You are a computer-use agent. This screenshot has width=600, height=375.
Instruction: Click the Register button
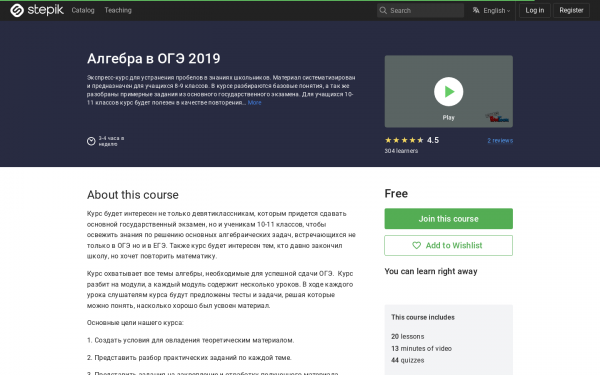click(x=571, y=10)
